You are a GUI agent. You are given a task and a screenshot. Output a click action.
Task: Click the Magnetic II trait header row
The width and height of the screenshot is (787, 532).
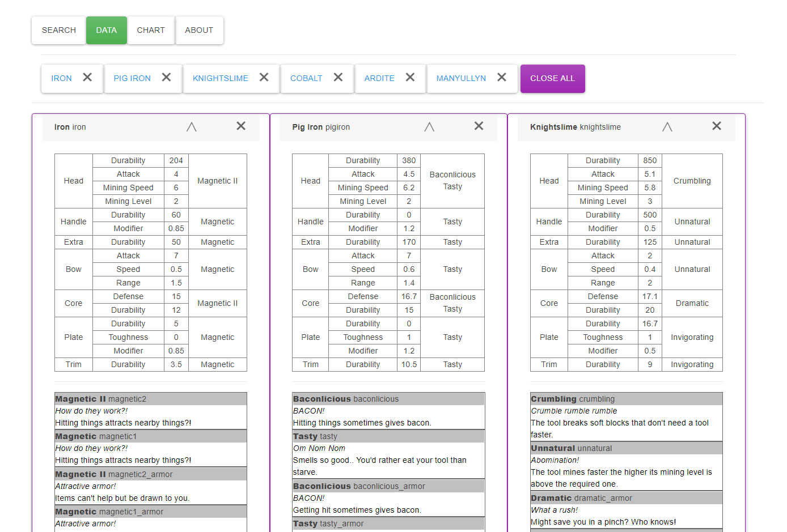150,399
